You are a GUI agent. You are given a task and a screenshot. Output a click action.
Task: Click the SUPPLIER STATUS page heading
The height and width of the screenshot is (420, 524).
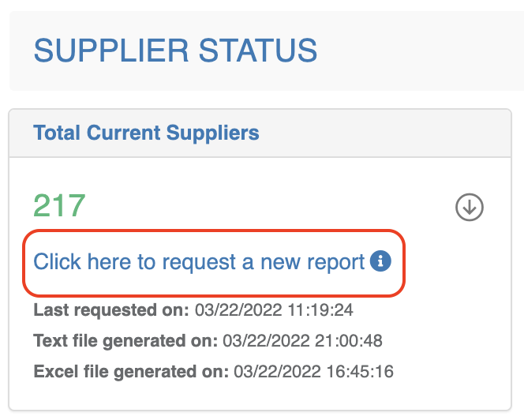175,51
